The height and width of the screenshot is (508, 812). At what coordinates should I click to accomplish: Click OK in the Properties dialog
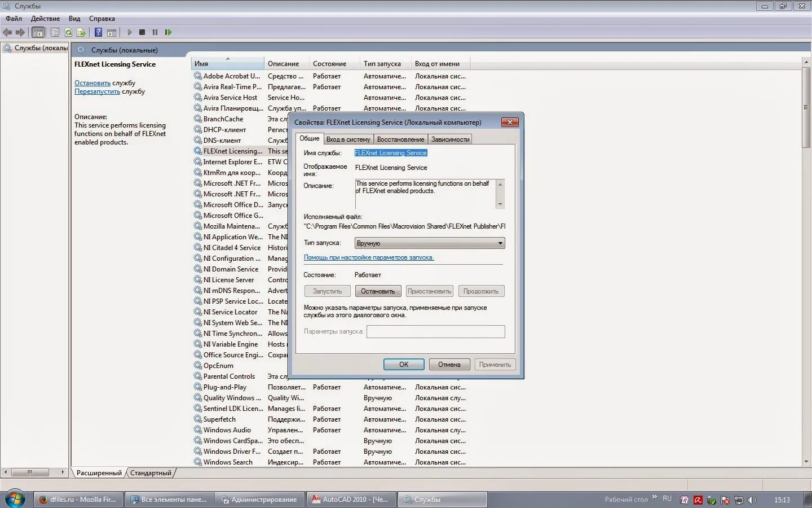404,365
